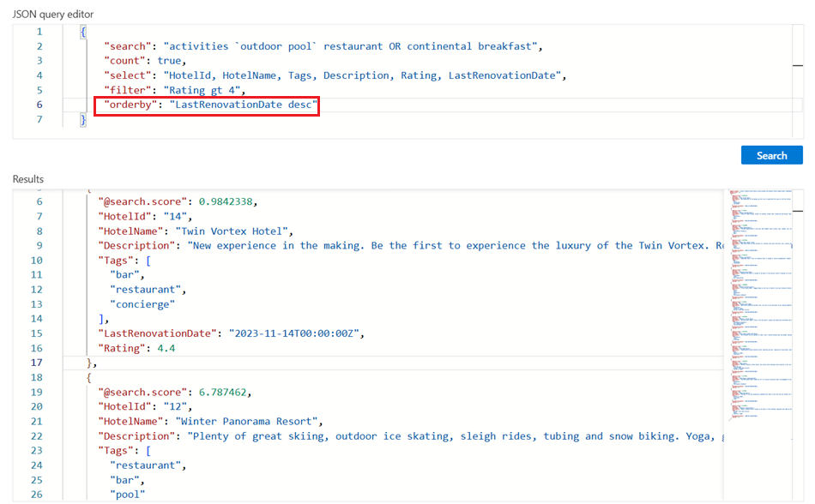815x504 pixels.
Task: Click the "count": true line
Action: coord(144,61)
